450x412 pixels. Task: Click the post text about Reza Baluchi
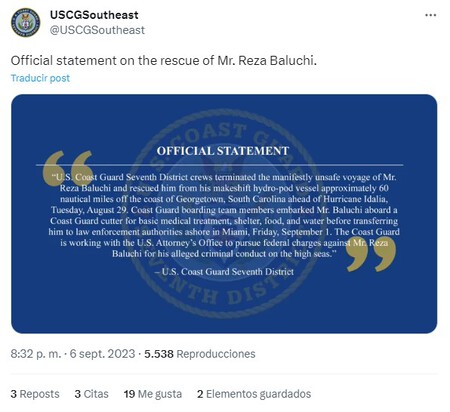tap(164, 61)
